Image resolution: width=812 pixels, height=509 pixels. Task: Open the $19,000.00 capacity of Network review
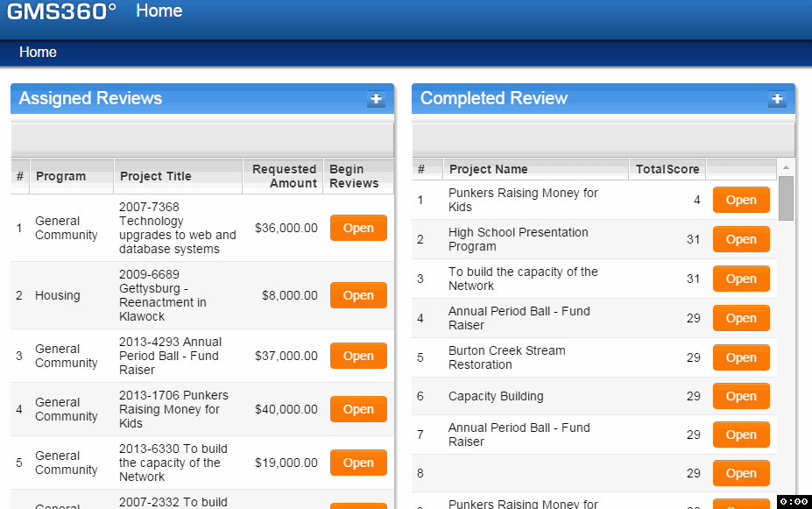(358, 463)
